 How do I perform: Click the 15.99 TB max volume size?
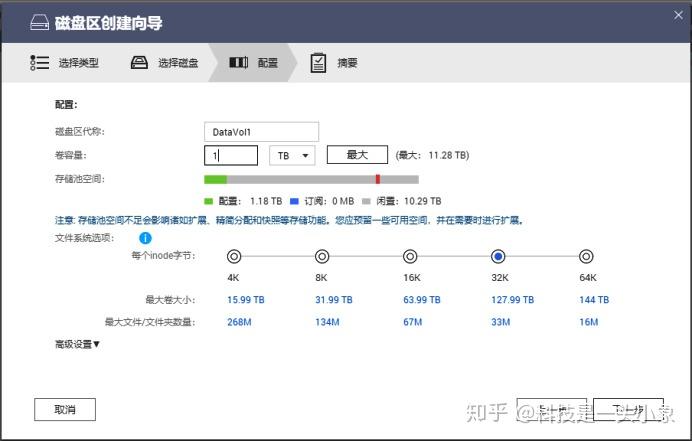click(x=246, y=300)
